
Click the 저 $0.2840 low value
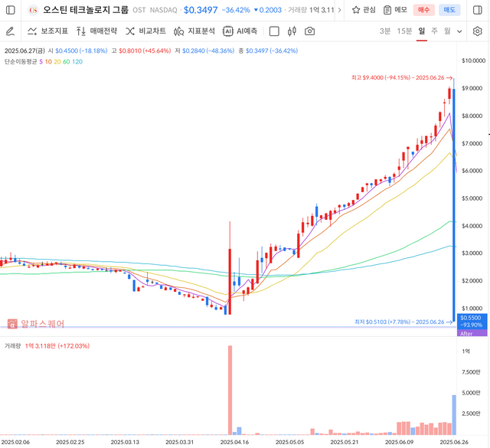[204, 51]
